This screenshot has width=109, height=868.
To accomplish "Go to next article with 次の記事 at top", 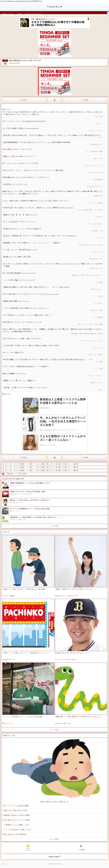I will (x=85, y=100).
